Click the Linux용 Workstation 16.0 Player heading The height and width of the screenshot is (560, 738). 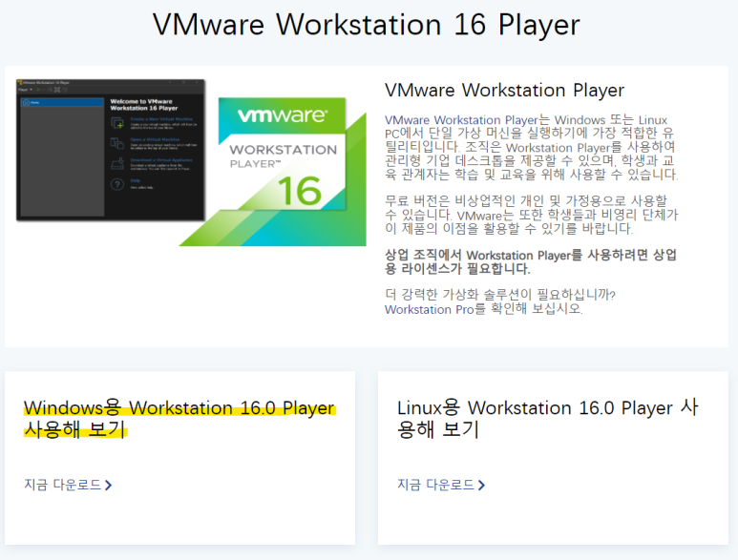548,419
